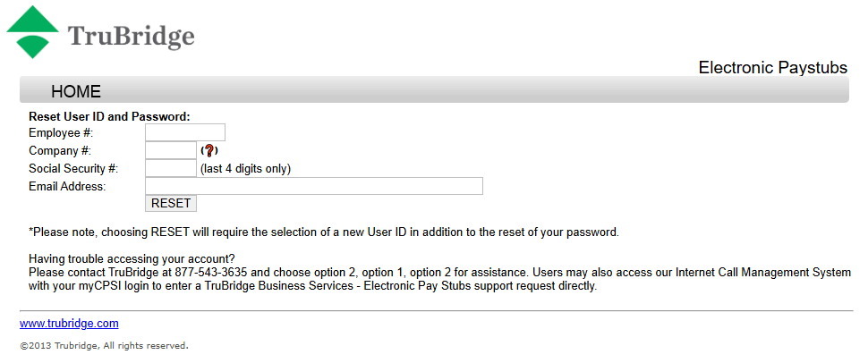Image resolution: width=868 pixels, height=363 pixels.
Task: Click the 'Reset User ID and Password:' heading
Action: [109, 116]
